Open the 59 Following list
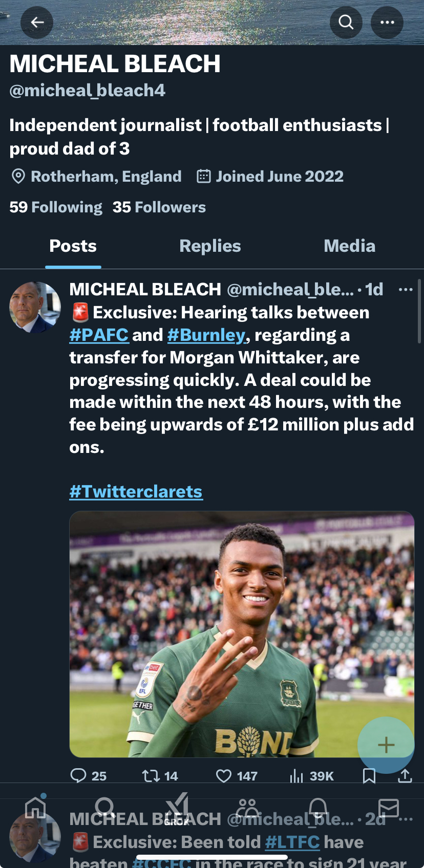Image resolution: width=424 pixels, height=868 pixels. point(56,207)
